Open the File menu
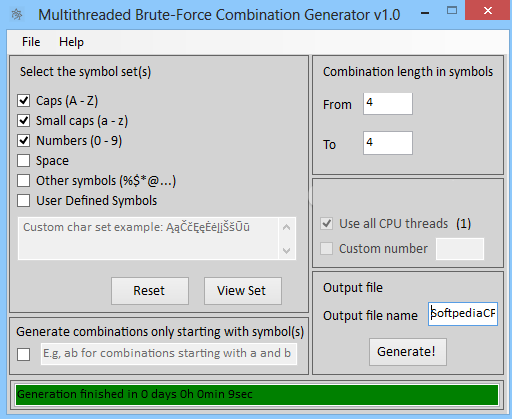The width and height of the screenshot is (512, 419). [31, 42]
